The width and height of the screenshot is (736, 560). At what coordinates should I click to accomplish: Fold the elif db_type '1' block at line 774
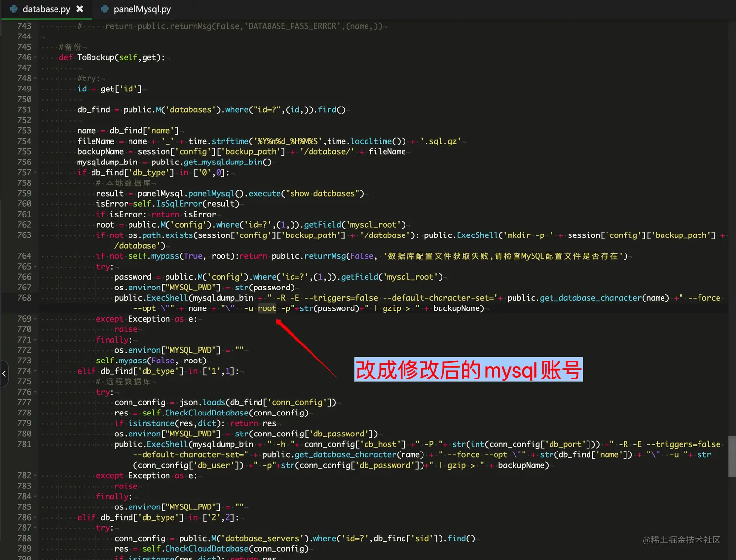[35, 371]
